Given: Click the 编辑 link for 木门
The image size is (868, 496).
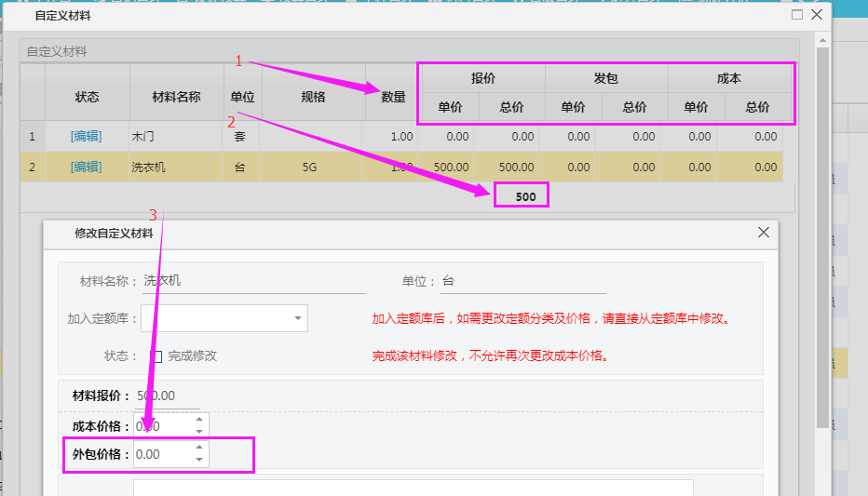Looking at the screenshot, I should click(86, 137).
